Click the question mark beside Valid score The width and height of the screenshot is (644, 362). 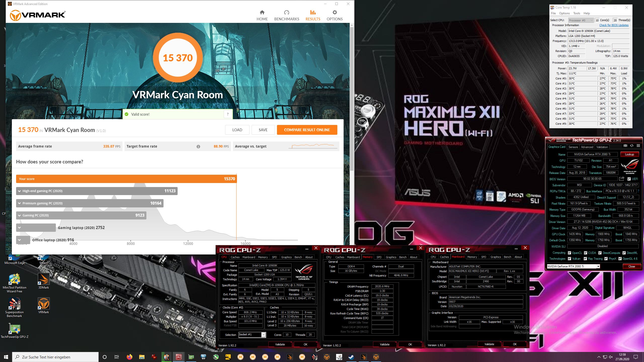pyautogui.click(x=228, y=114)
